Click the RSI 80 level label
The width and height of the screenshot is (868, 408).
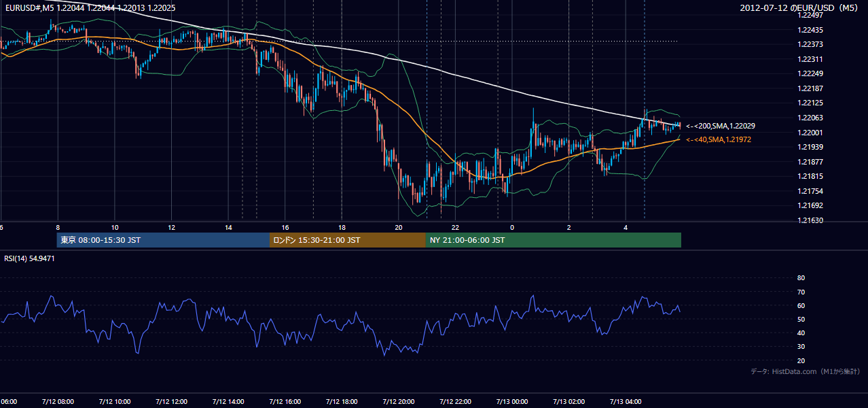pyautogui.click(x=801, y=278)
